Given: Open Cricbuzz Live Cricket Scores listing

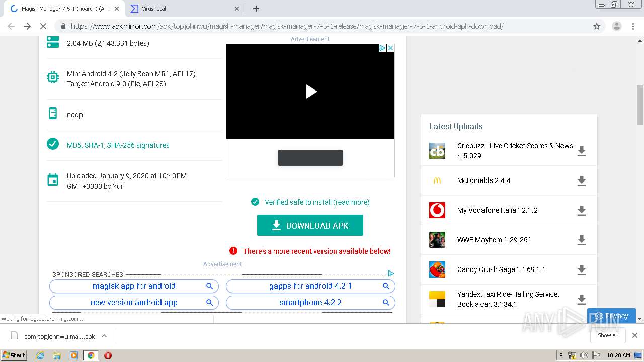Looking at the screenshot, I should coord(515,151).
